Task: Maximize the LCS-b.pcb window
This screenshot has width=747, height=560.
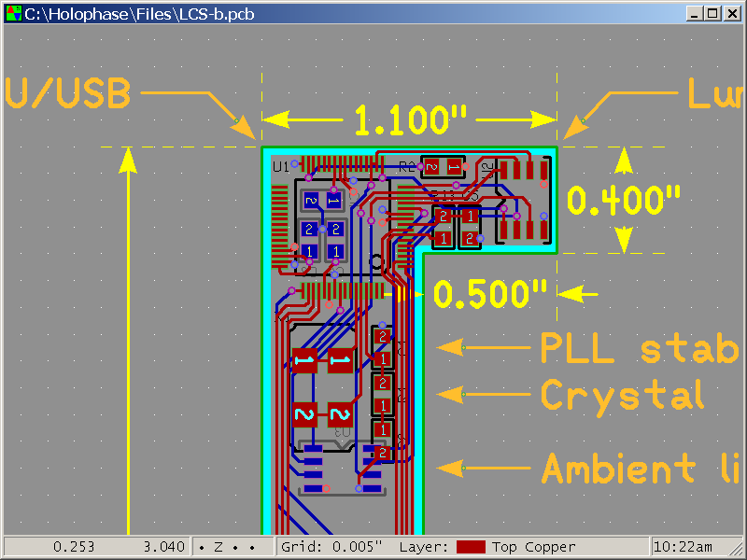Action: 712,13
